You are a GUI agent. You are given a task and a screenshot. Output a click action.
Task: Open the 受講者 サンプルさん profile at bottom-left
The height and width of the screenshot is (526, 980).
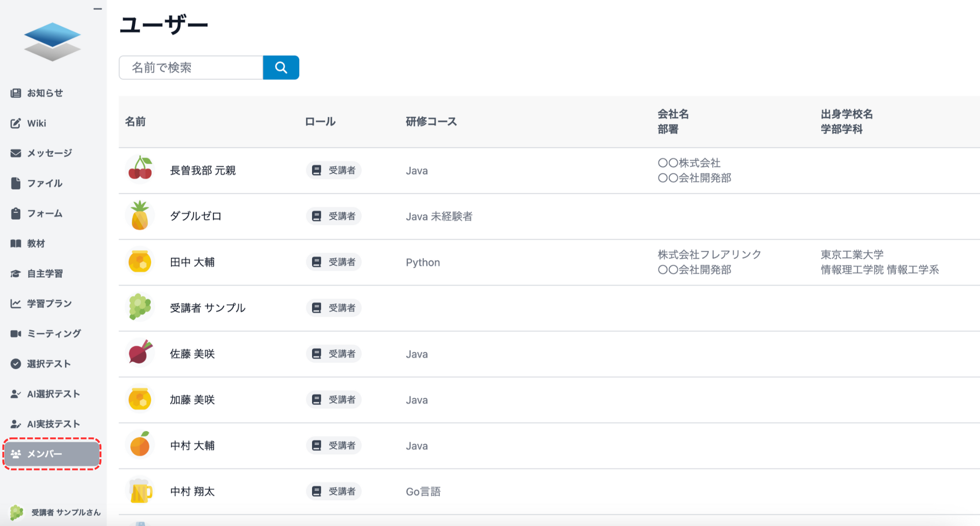pos(56,512)
